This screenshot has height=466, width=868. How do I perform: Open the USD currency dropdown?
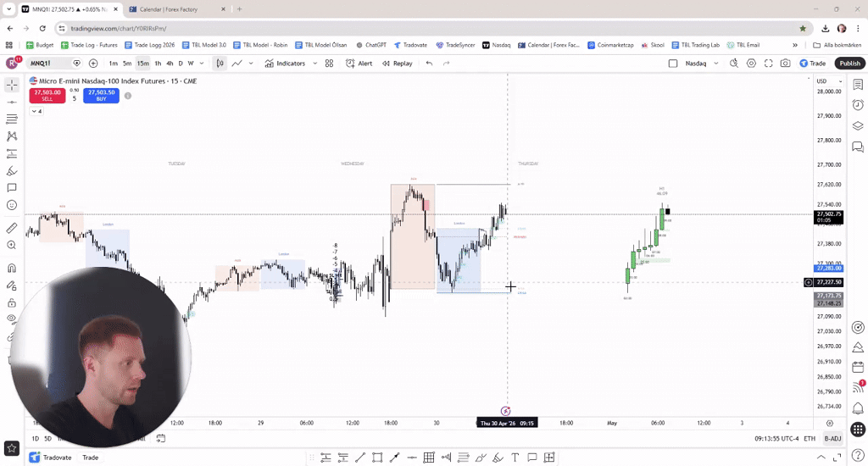click(x=829, y=80)
